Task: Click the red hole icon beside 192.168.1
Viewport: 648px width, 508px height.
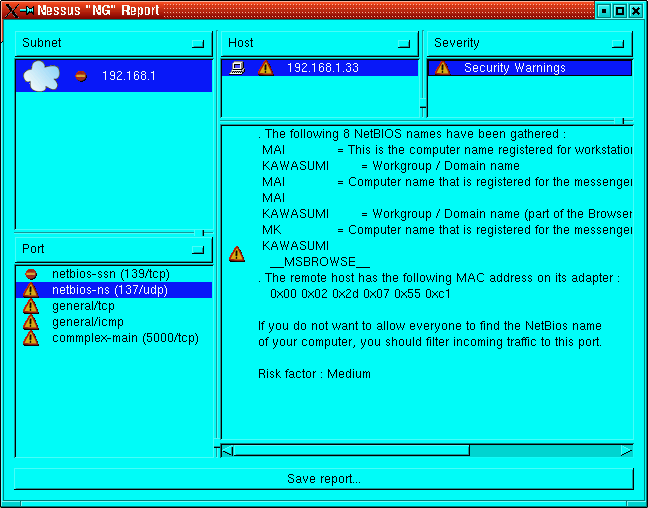Action: (81, 76)
